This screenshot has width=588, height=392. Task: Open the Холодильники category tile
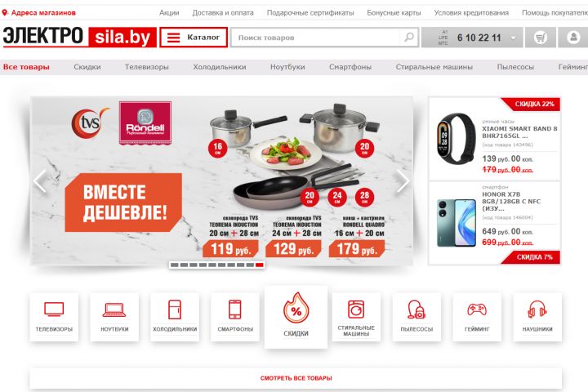pyautogui.click(x=175, y=317)
